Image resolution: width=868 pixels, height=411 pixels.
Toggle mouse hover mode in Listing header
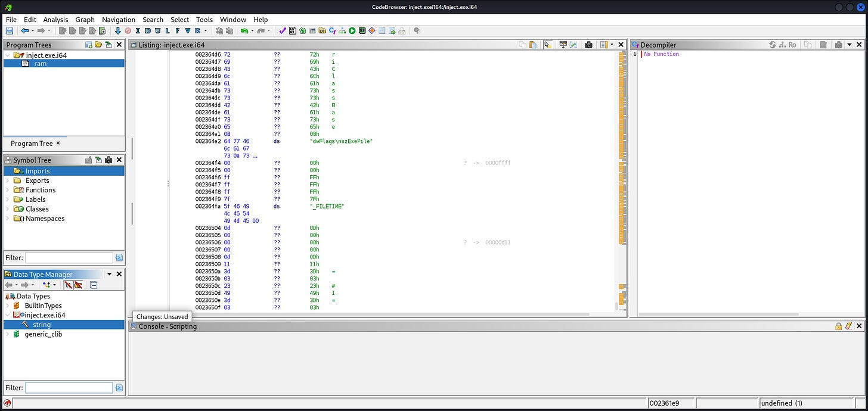tap(548, 45)
